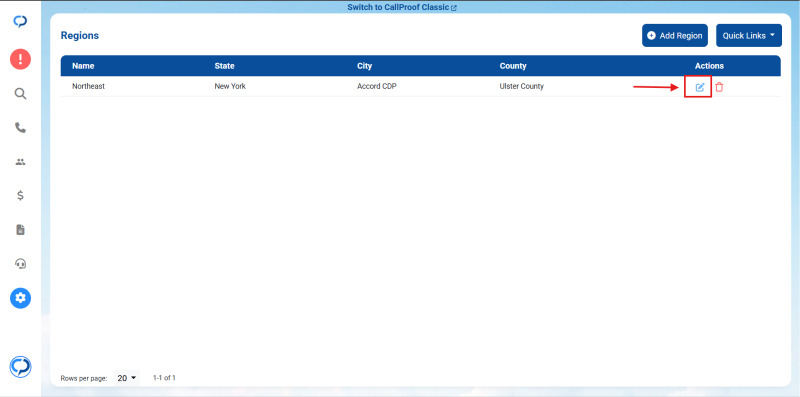Delete the Northeast region with trash icon
Viewport: 800px width, 397px height.
pos(719,87)
